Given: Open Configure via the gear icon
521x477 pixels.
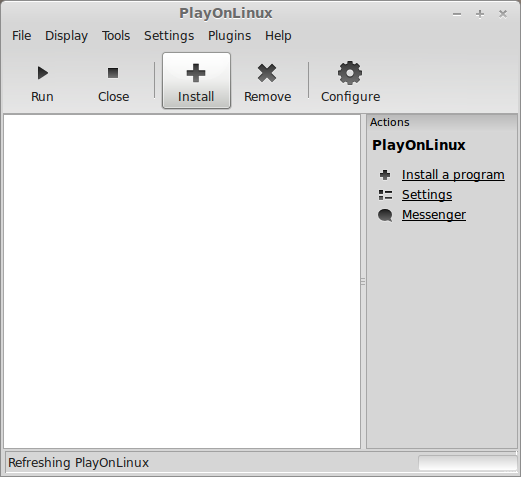Looking at the screenshot, I should [x=350, y=73].
